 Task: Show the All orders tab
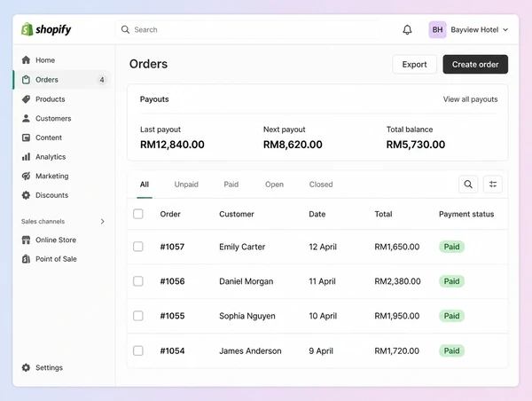(145, 185)
